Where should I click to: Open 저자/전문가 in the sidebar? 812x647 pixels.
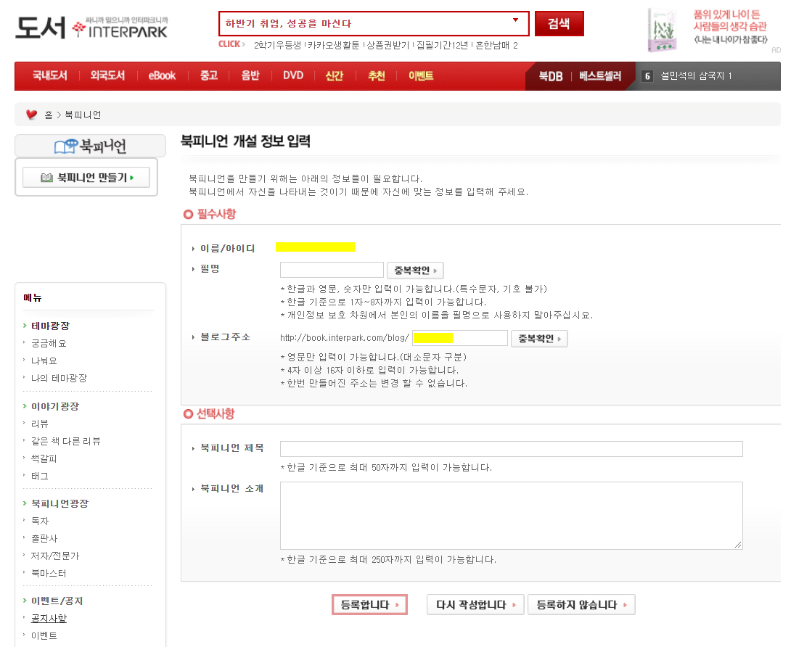[55, 556]
